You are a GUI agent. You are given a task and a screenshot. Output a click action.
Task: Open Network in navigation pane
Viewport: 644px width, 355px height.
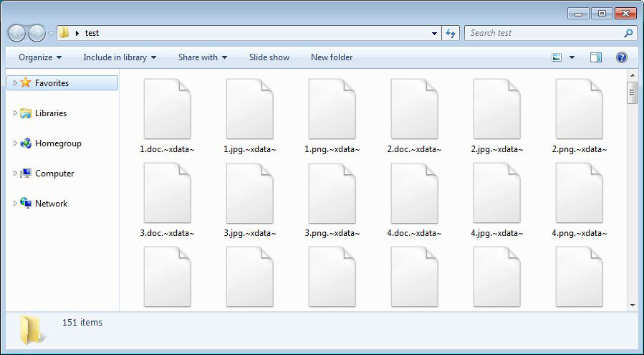[x=52, y=203]
